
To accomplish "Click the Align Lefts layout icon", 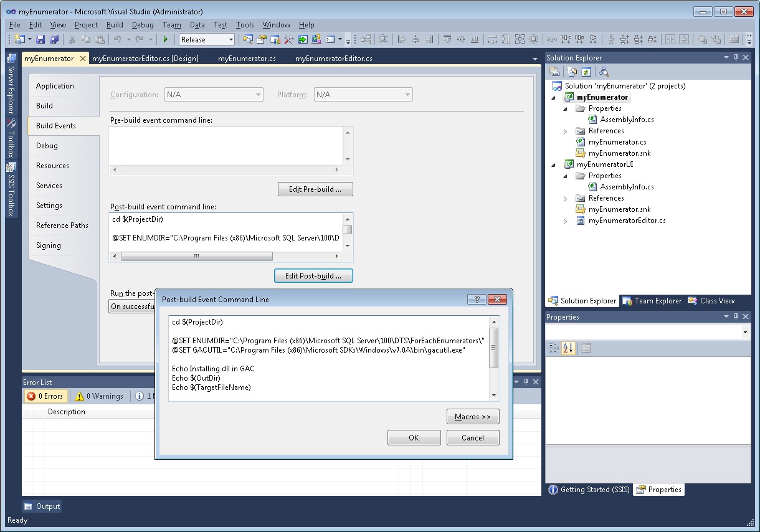I will click(x=402, y=39).
